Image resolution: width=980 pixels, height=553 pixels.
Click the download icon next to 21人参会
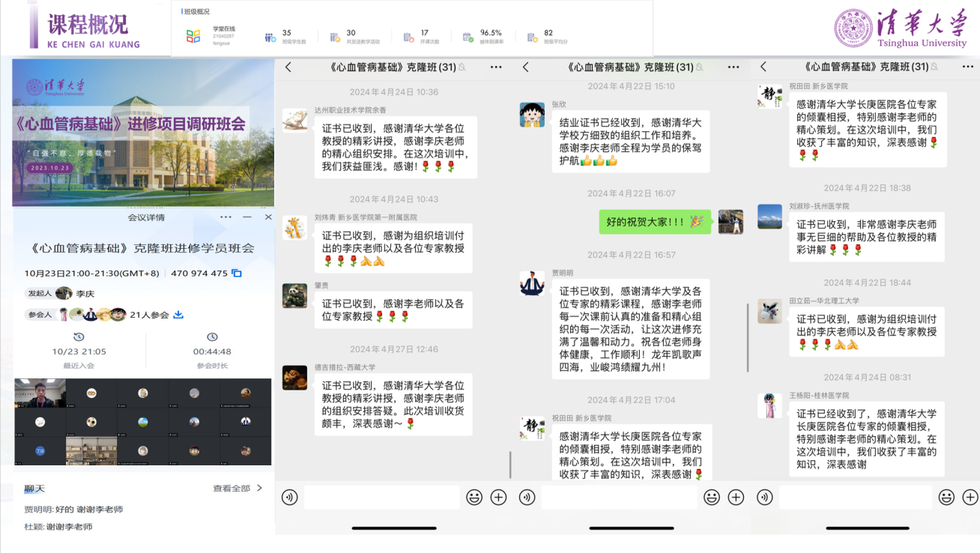pos(179,315)
